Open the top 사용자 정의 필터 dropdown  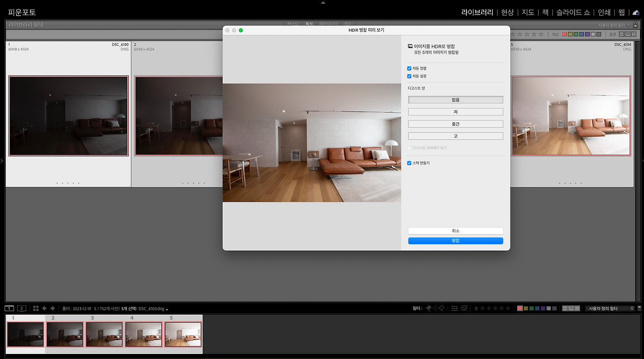[x=614, y=25]
